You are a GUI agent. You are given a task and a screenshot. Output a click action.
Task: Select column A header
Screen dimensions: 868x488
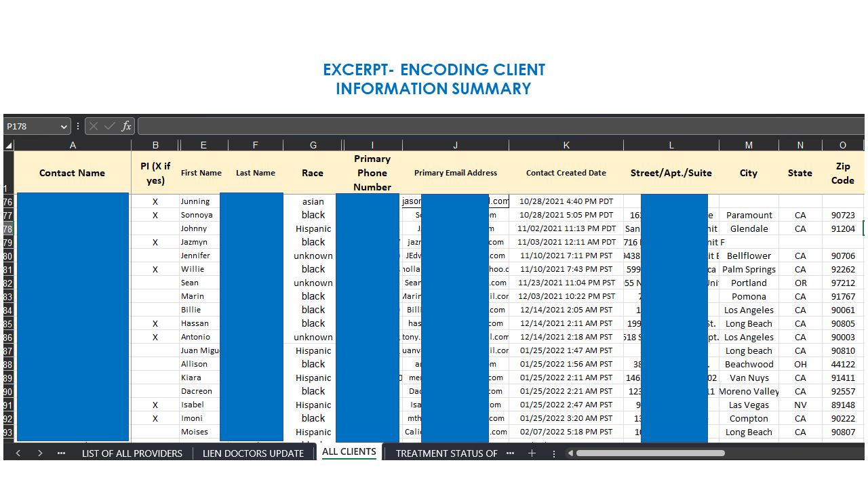[x=73, y=145]
